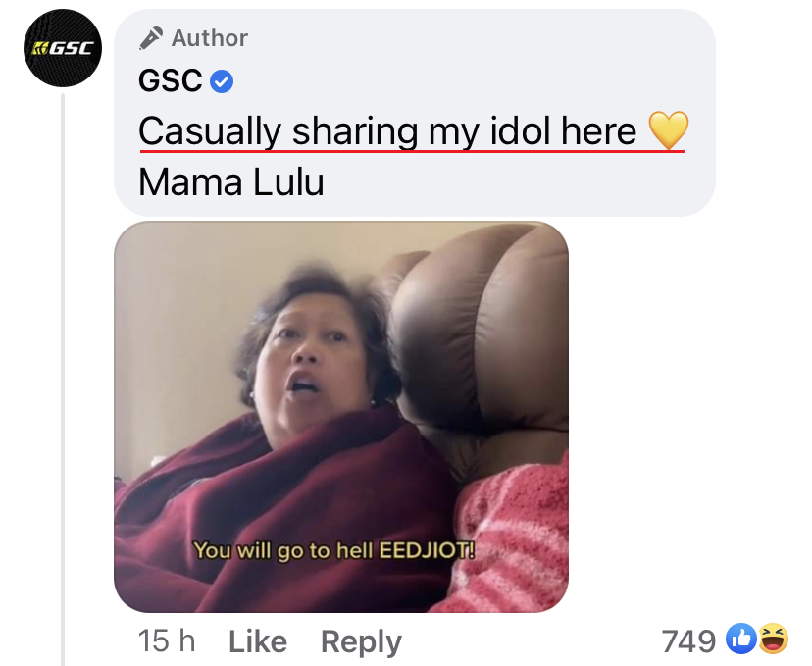Like the GSC comment
Image resolution: width=812 pixels, height=666 pixels.
[258, 641]
